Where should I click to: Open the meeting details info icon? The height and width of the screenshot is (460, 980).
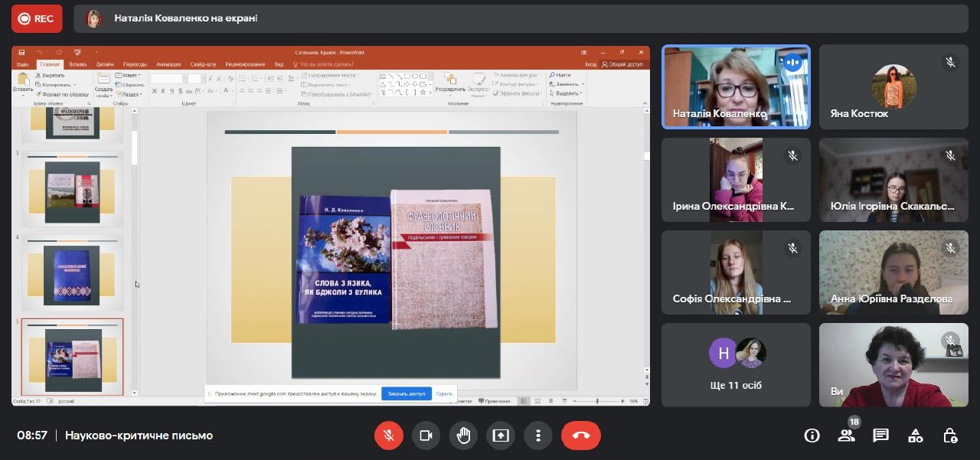tap(812, 436)
